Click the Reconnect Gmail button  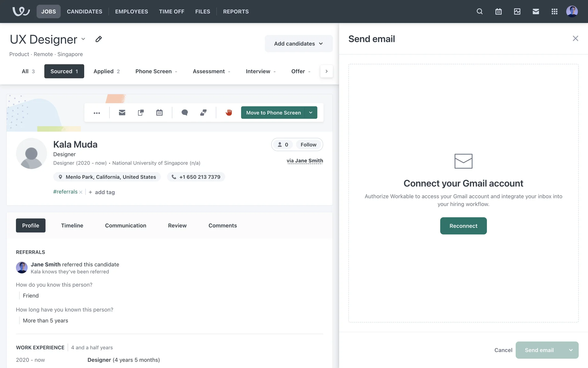coord(463,226)
